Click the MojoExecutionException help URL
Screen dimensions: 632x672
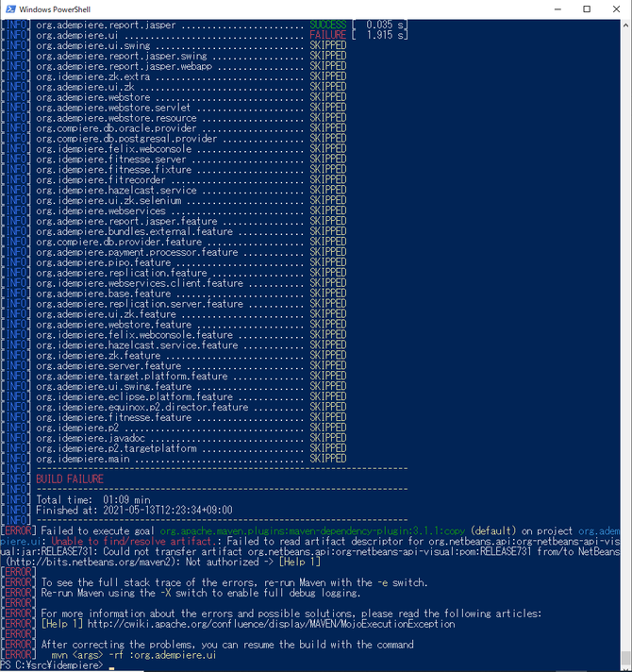click(x=271, y=624)
